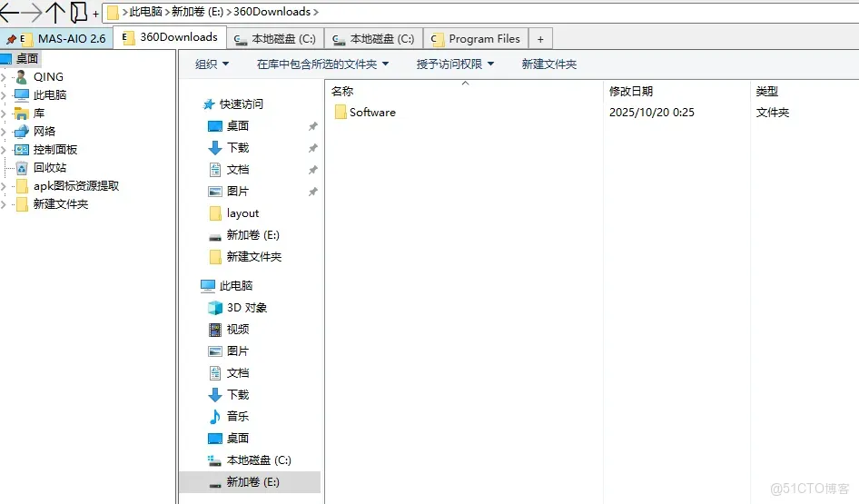Click the 音乐 note icon
859x504 pixels.
(x=214, y=417)
